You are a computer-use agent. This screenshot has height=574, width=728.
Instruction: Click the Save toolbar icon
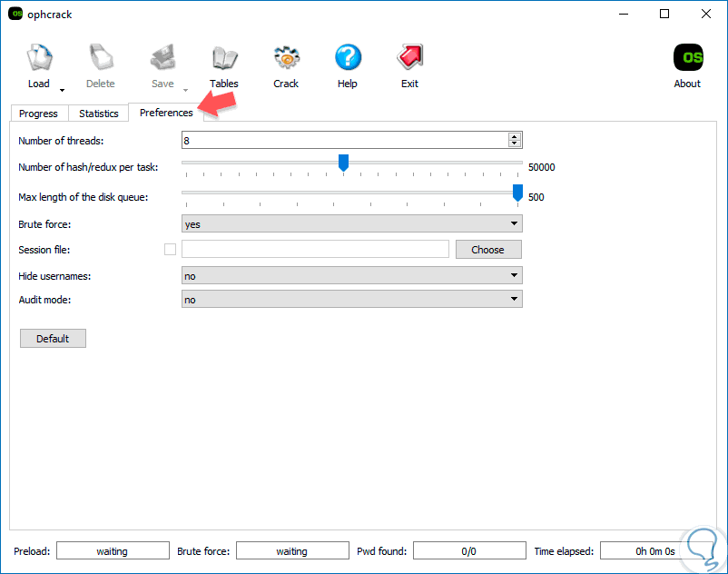162,58
